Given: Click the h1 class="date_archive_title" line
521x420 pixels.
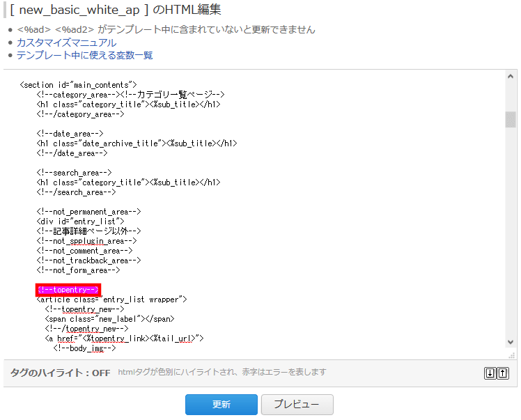Looking at the screenshot, I should [x=137, y=143].
